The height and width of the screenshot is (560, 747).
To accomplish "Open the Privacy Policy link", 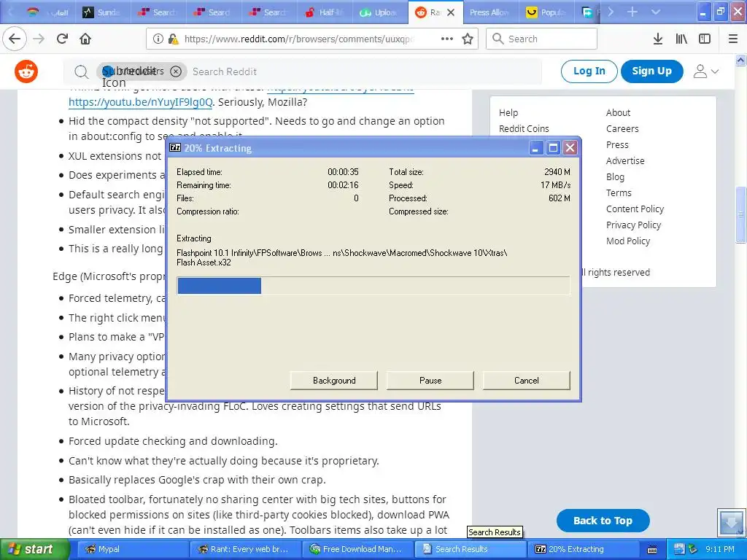I will point(633,225).
